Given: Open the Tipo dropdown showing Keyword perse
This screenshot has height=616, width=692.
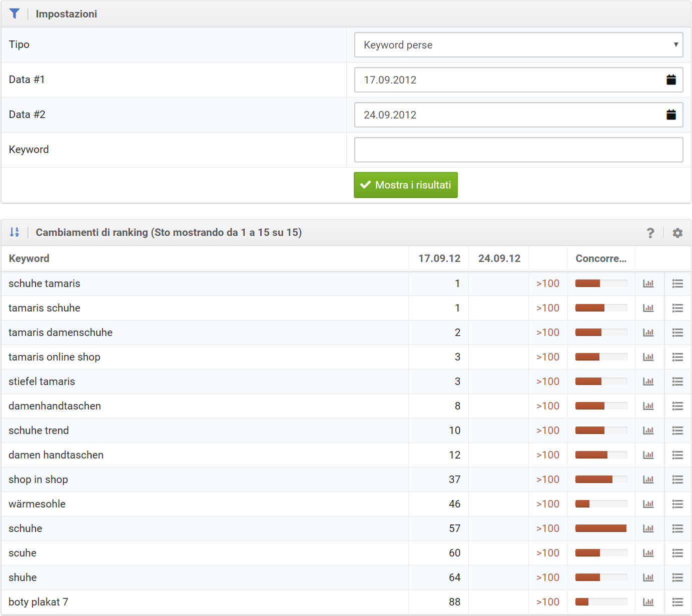Looking at the screenshot, I should tap(519, 45).
